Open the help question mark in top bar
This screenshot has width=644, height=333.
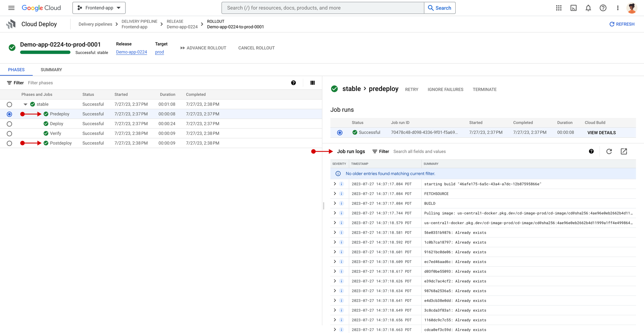[x=603, y=8]
